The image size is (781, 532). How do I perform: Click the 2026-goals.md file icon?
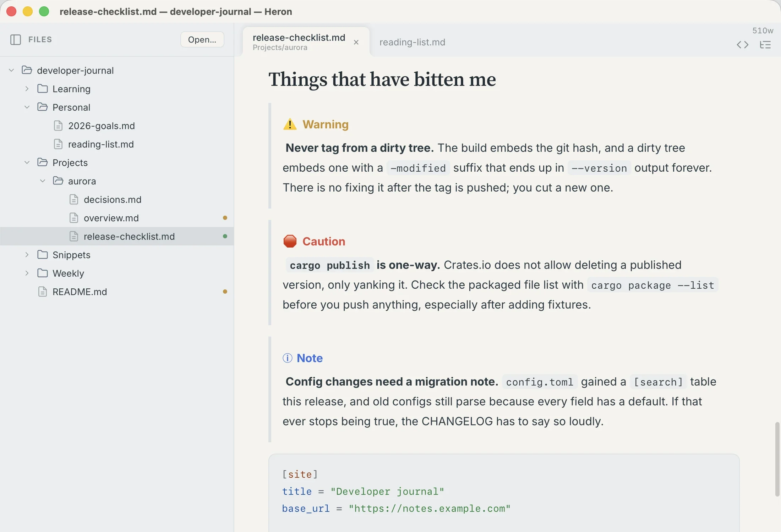(58, 126)
